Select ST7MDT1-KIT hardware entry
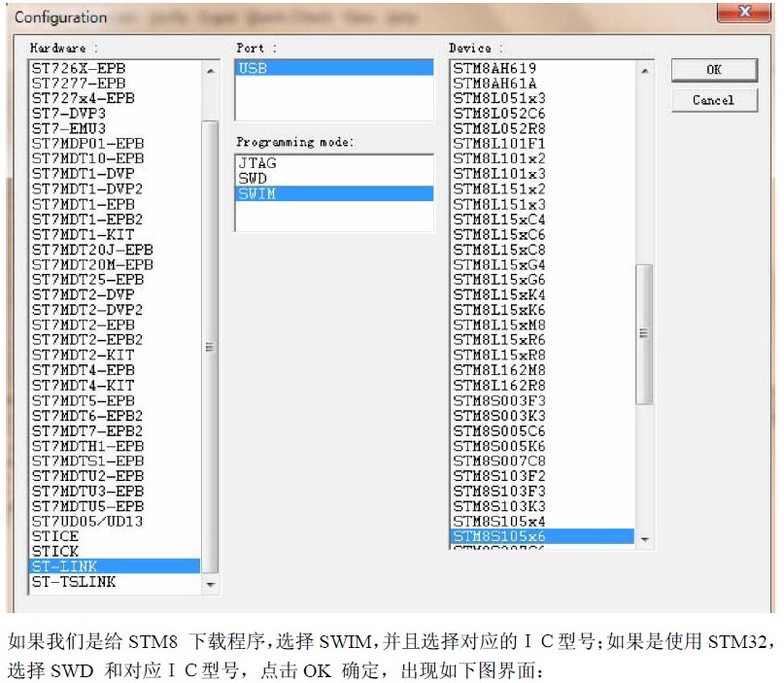The image size is (784, 683). point(115,234)
